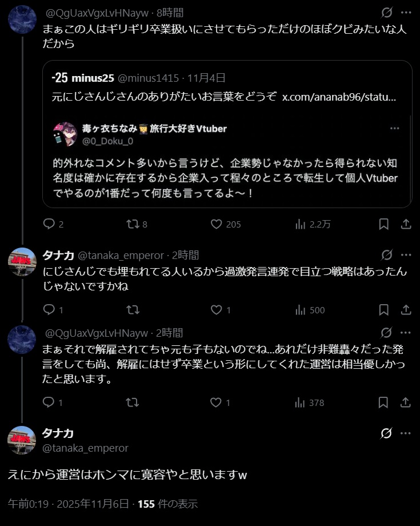420x526 pixels.
Task: Click the bottom @tanaka_emperor handle
Action: 85,448
